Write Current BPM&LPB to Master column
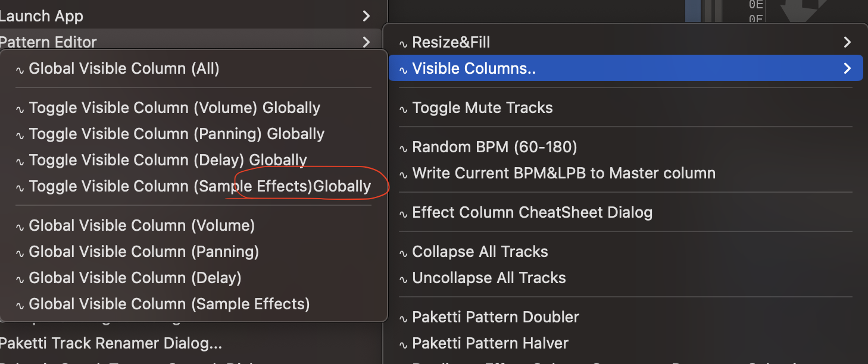 point(563,173)
